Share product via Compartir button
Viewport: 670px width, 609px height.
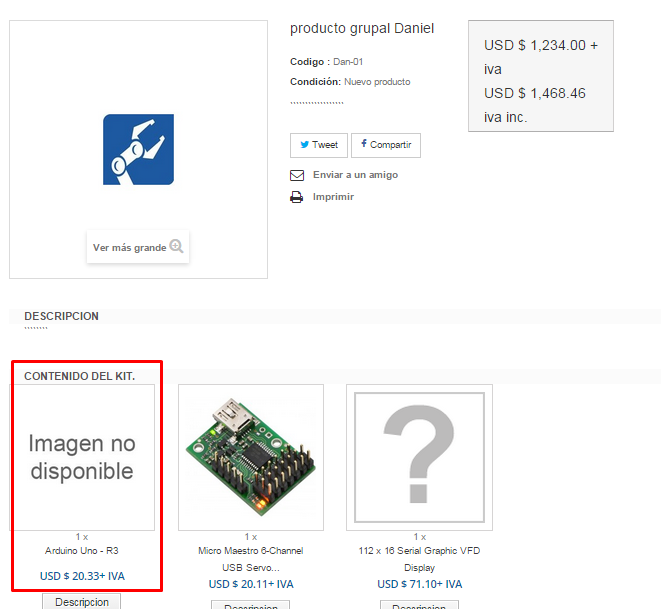coord(386,145)
